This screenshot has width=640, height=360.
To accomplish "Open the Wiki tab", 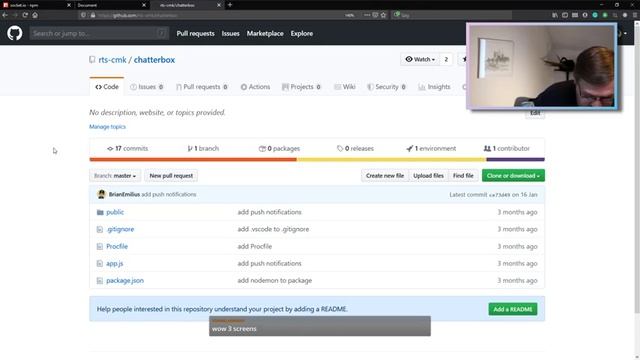I will click(x=345, y=87).
